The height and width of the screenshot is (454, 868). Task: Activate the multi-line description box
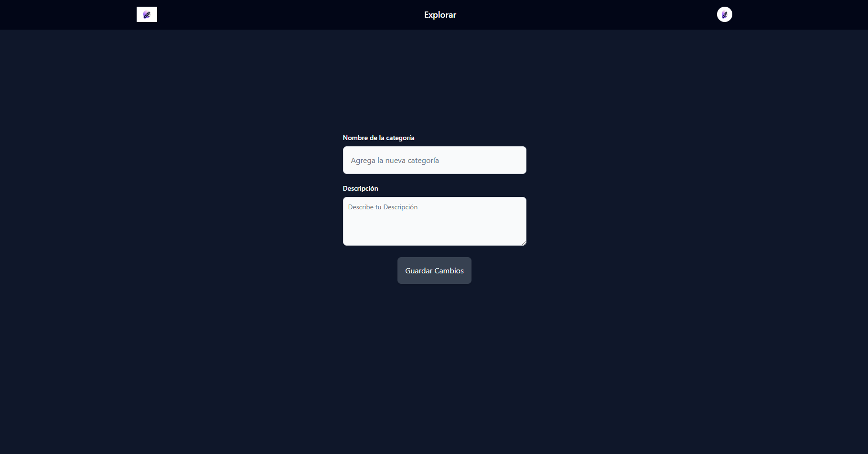point(434,221)
